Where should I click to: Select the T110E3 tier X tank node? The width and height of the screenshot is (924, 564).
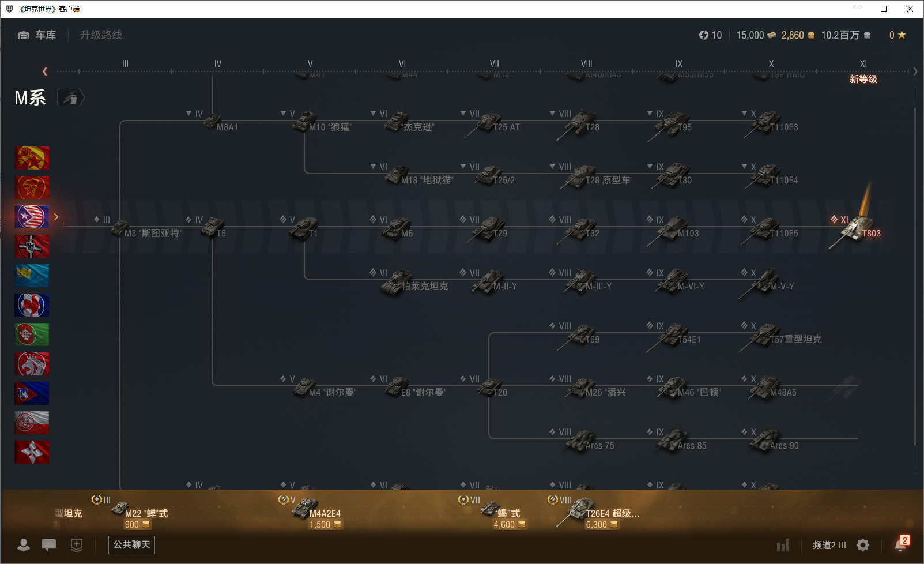[x=771, y=123]
